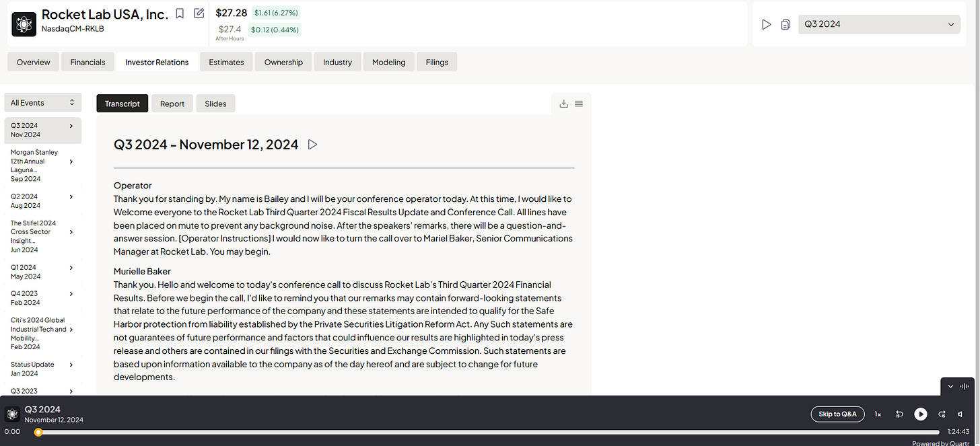980x446 pixels.
Task: Mute the audio player volume
Action: [x=960, y=414]
